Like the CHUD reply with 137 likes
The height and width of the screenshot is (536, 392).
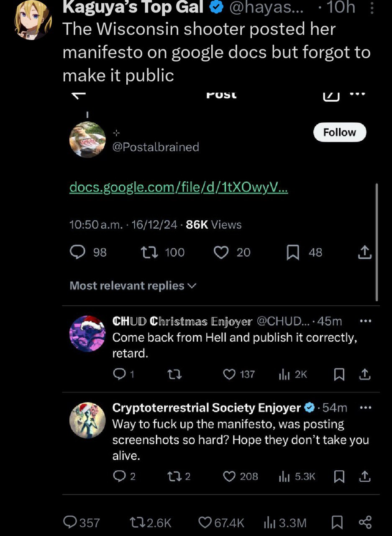(x=229, y=374)
